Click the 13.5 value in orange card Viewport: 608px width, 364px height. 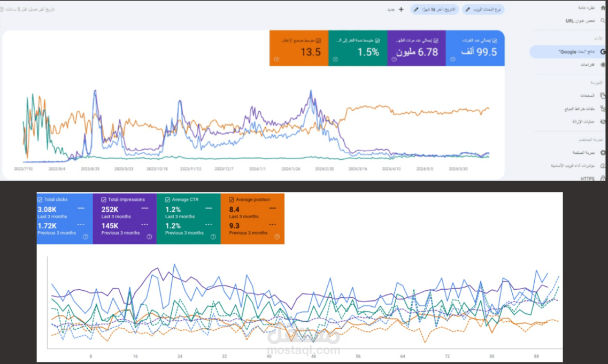311,52
